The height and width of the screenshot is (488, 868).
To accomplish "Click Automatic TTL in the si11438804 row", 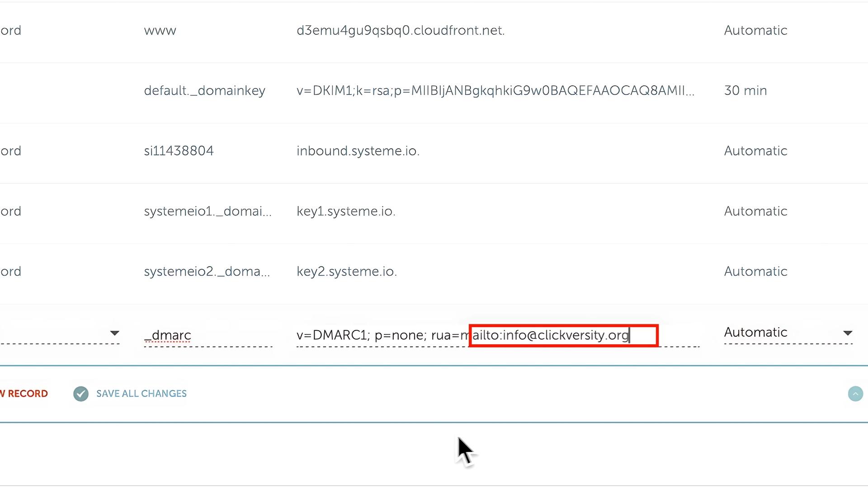I will [755, 151].
